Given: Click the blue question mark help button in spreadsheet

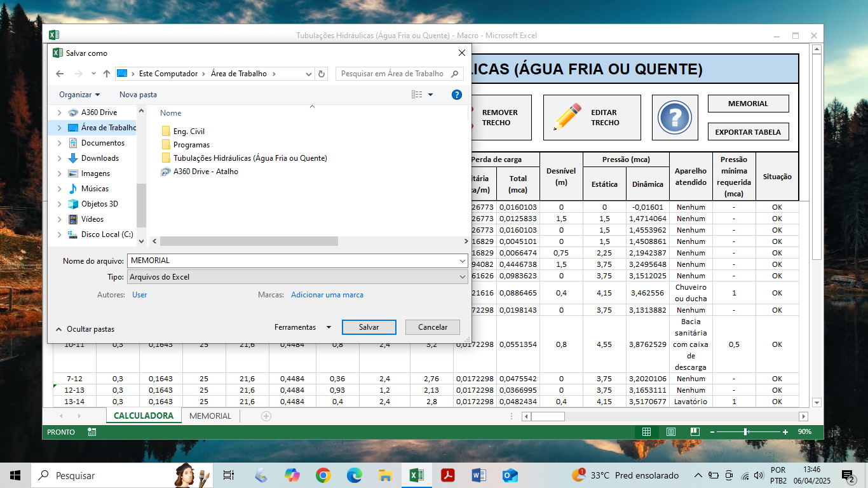Looking at the screenshot, I should coord(674,118).
